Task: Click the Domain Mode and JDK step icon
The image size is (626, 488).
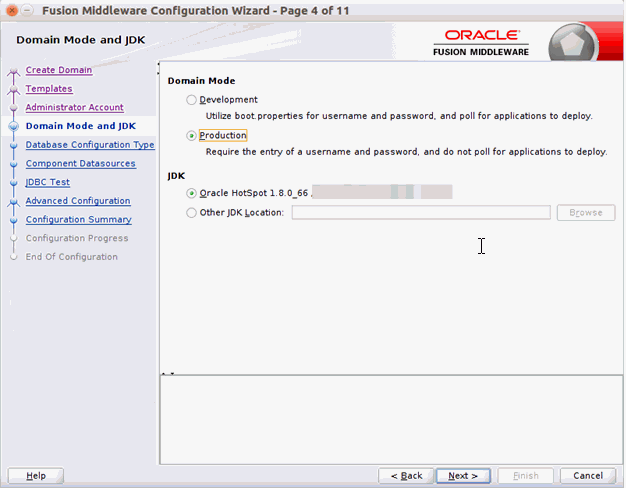Action: tap(14, 126)
